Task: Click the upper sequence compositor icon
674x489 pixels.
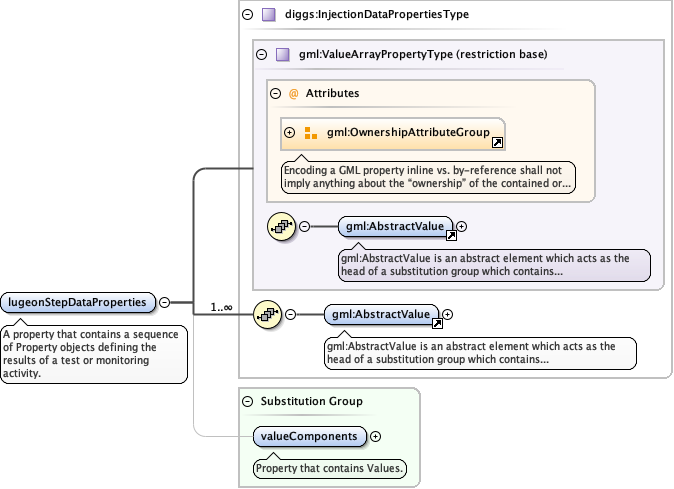Action: pos(282,227)
